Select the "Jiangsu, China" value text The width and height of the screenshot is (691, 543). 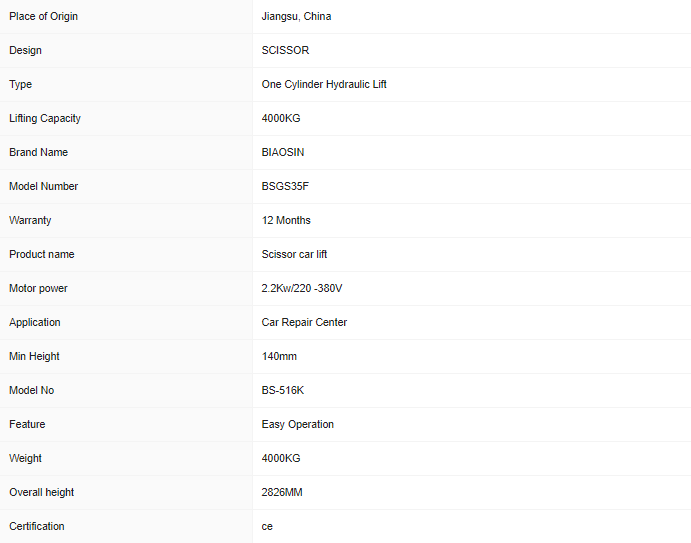tap(296, 16)
